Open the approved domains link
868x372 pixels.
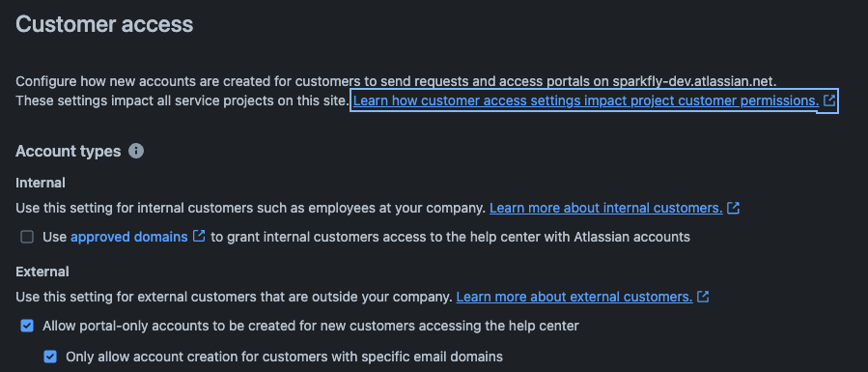pyautogui.click(x=129, y=237)
